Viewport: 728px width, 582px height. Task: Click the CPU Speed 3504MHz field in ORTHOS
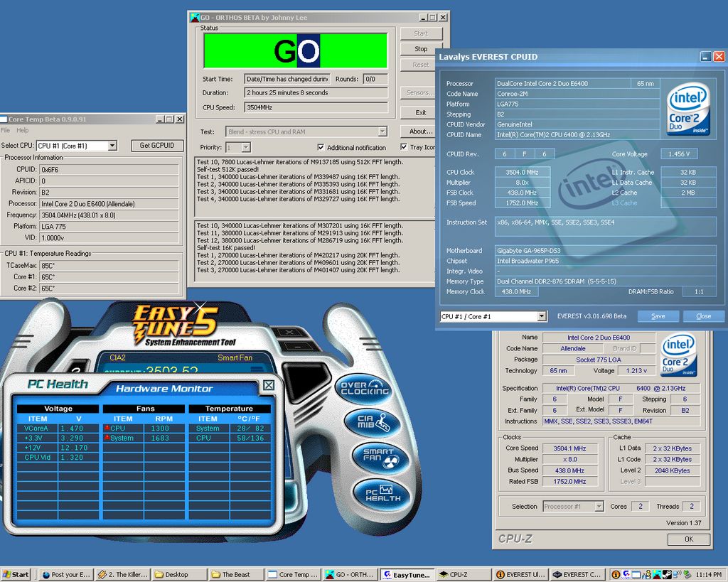[x=316, y=107]
